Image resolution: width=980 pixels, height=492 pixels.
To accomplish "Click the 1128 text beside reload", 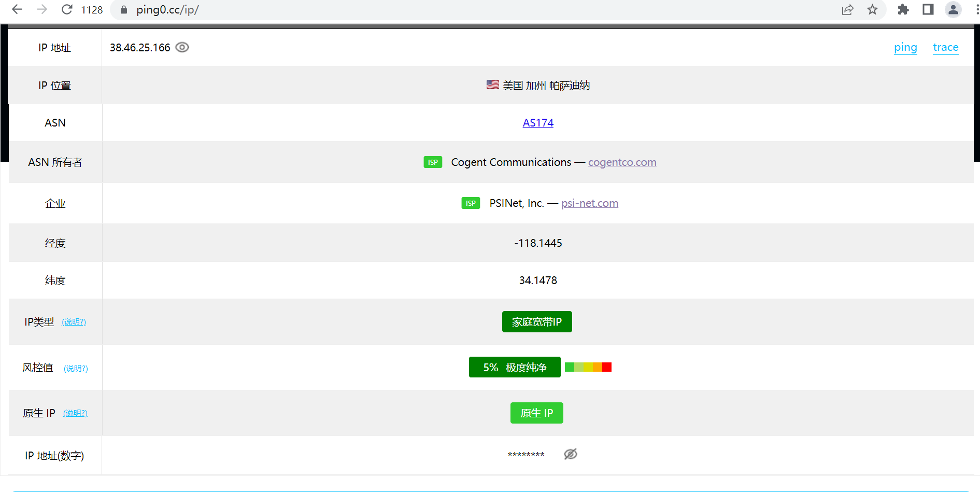I will (x=92, y=10).
